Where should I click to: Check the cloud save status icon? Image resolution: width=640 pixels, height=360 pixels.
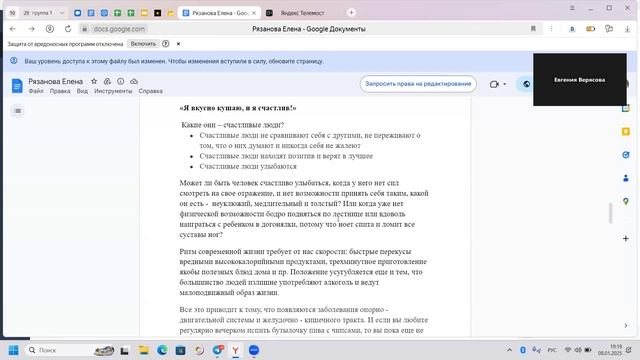[134, 81]
